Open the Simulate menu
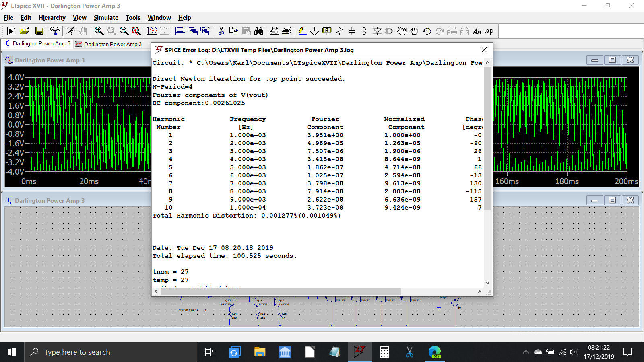644x362 pixels. [x=106, y=18]
